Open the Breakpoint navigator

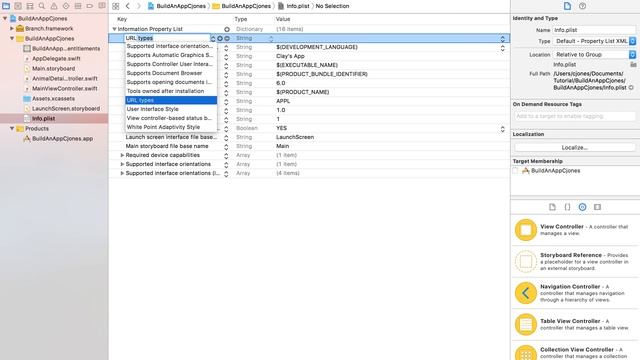tap(90, 6)
